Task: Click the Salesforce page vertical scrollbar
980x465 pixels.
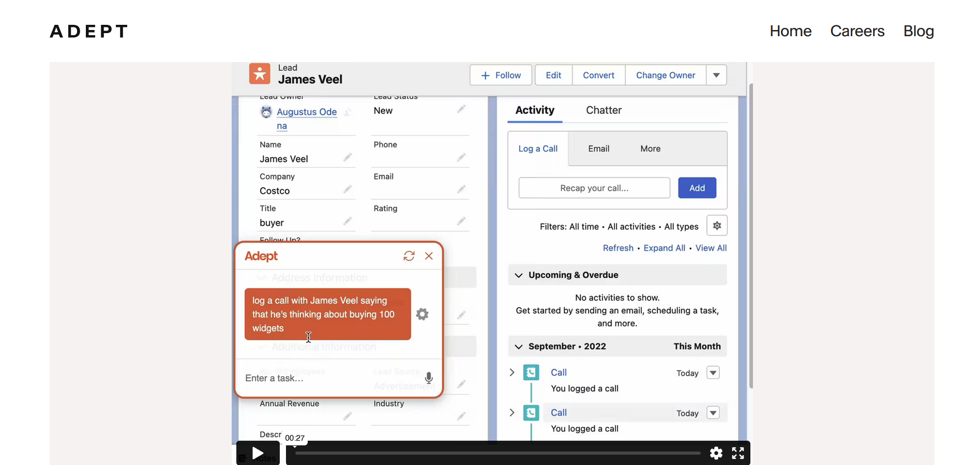Action: click(751, 235)
